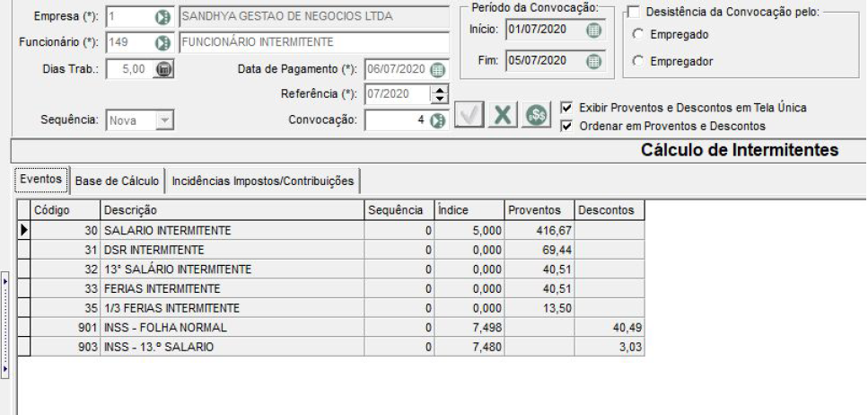Screen dimensions: 868x415
Task: Open lookup icon next to Convocação field
Action: click(x=437, y=120)
